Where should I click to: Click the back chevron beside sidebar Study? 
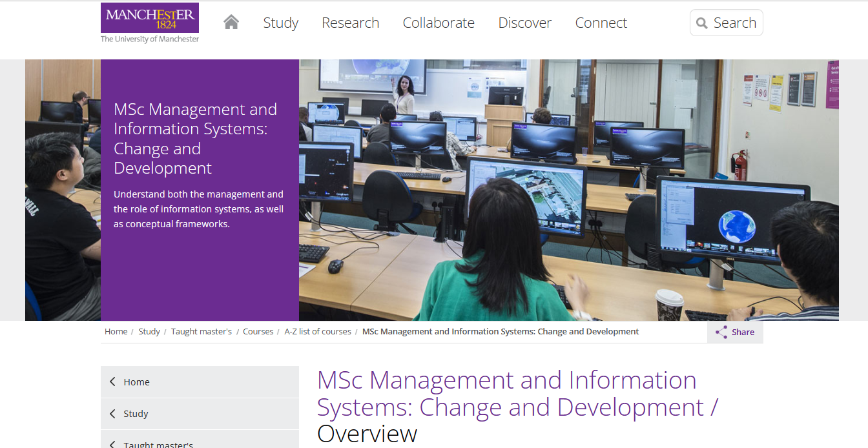(112, 414)
